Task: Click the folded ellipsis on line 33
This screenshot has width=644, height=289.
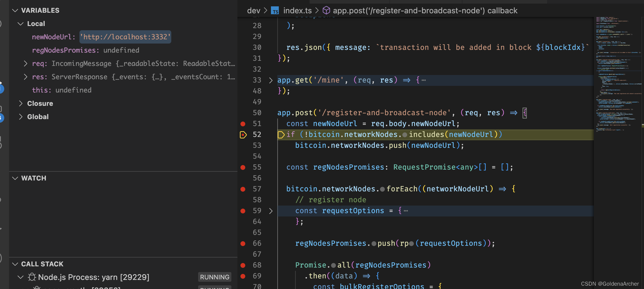Action: 424,80
